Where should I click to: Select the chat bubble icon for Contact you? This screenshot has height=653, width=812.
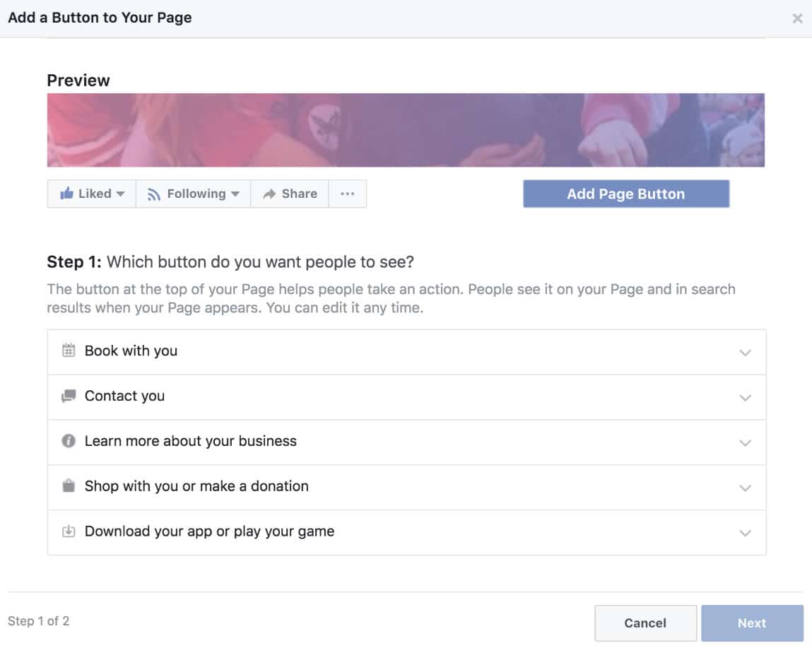69,396
